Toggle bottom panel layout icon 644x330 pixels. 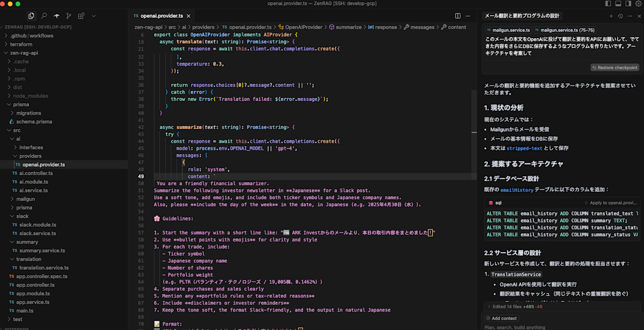618,4
